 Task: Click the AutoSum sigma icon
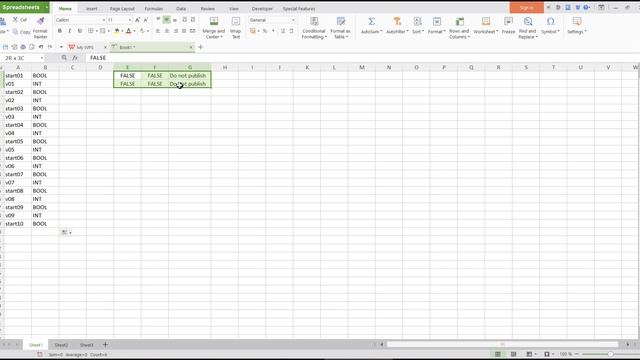click(371, 22)
